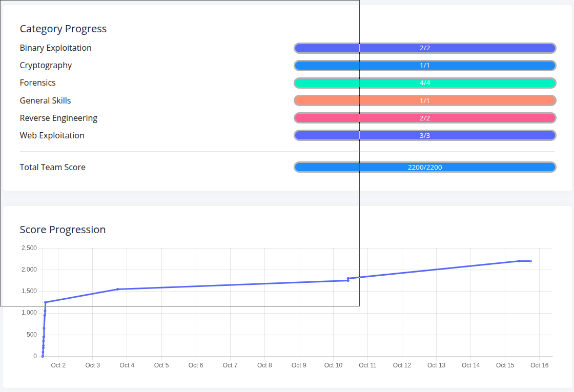Select the data point just before Oct 11
Viewport: 574px width, 392px height.
click(x=348, y=279)
